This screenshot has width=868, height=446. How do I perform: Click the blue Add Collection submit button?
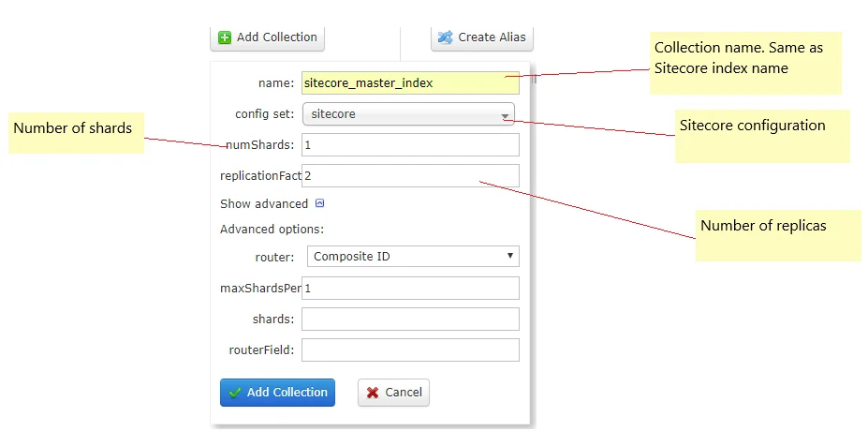click(277, 393)
